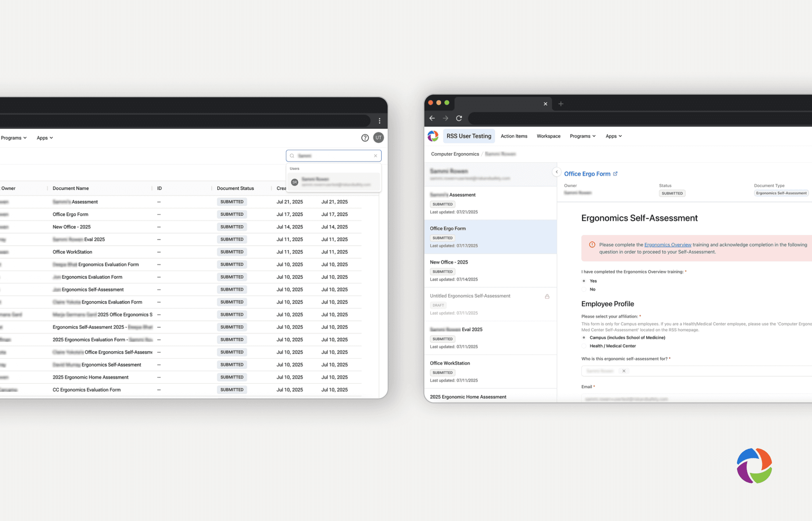Open the browser three-dot menu in left window
Screen dimensions: 812x521
379,121
